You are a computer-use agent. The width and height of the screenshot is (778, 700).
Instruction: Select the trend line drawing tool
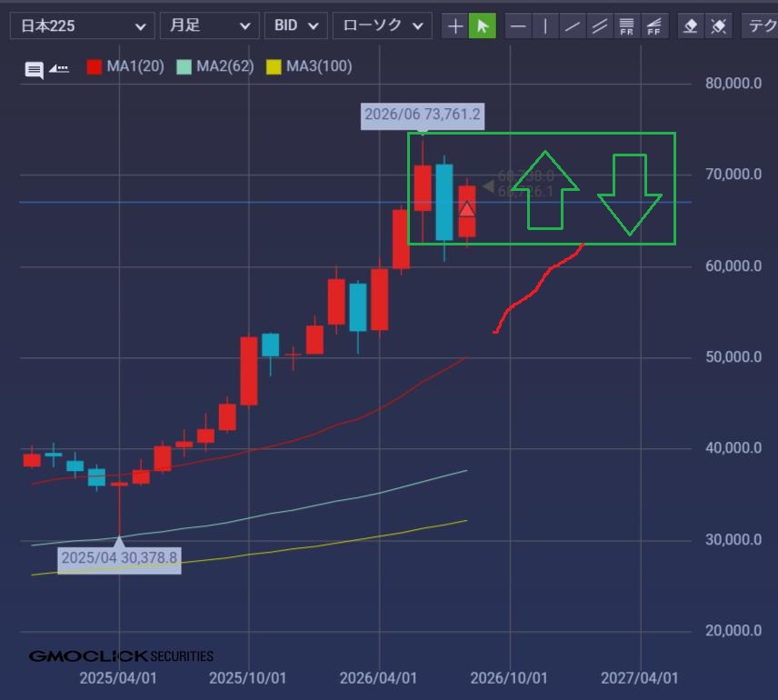573,25
